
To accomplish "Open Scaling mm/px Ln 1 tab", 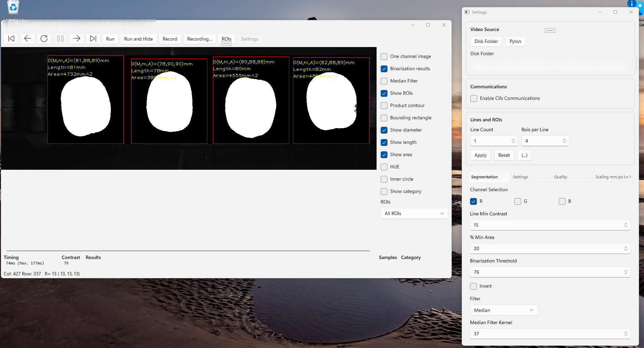I will pos(613,177).
